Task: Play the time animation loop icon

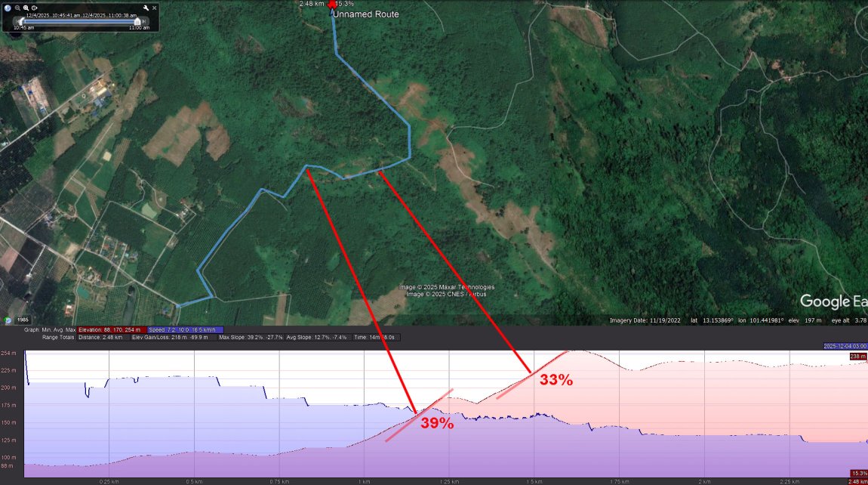Action: (34, 8)
